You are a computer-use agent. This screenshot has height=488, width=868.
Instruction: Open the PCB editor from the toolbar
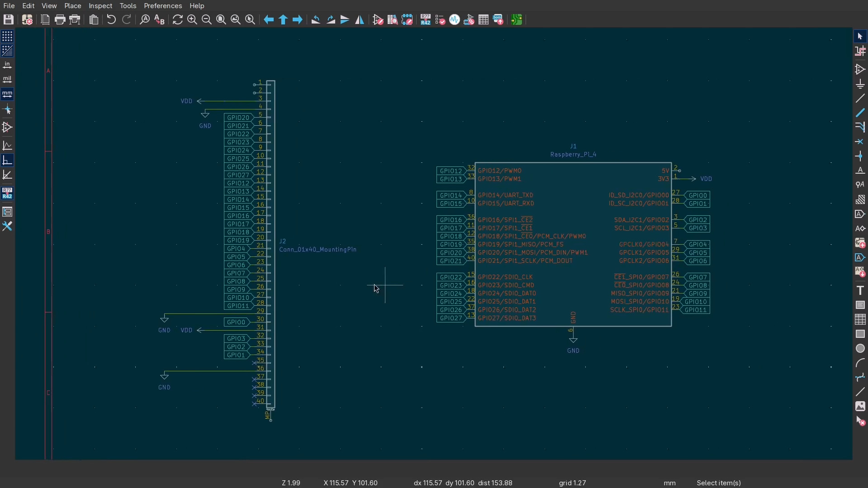[x=517, y=20]
